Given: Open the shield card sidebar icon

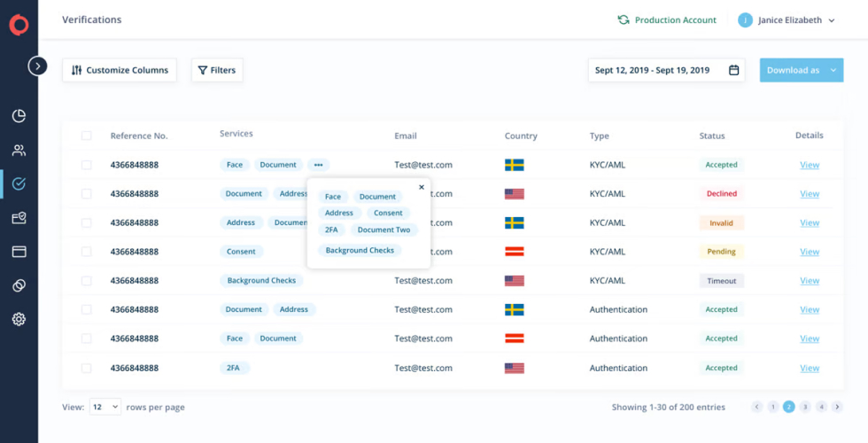Looking at the screenshot, I should (x=19, y=218).
